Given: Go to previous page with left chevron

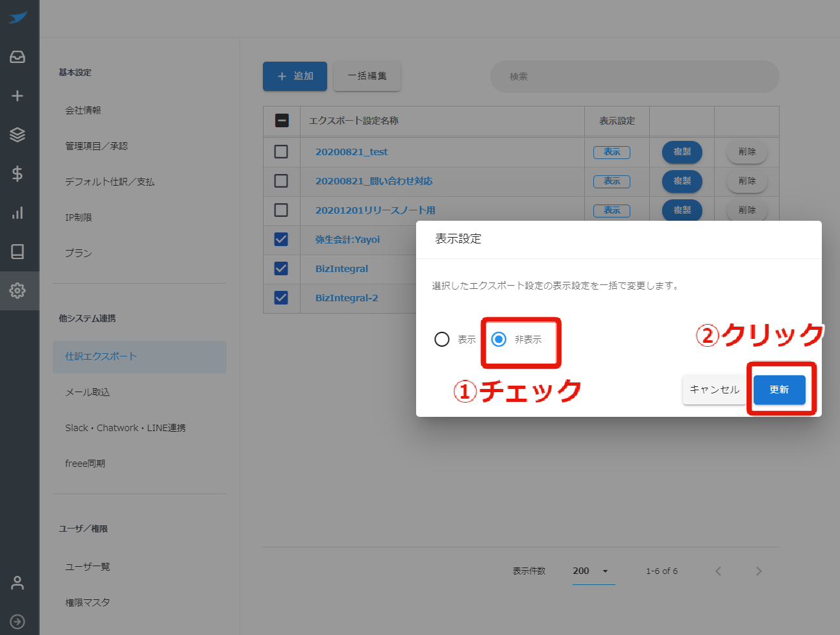Looking at the screenshot, I should pyautogui.click(x=718, y=571).
